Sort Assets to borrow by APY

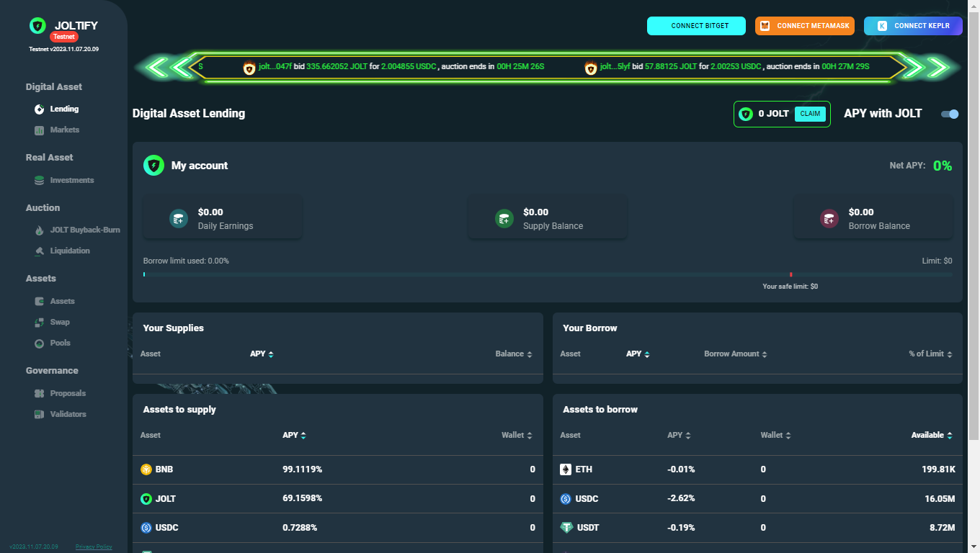point(680,436)
